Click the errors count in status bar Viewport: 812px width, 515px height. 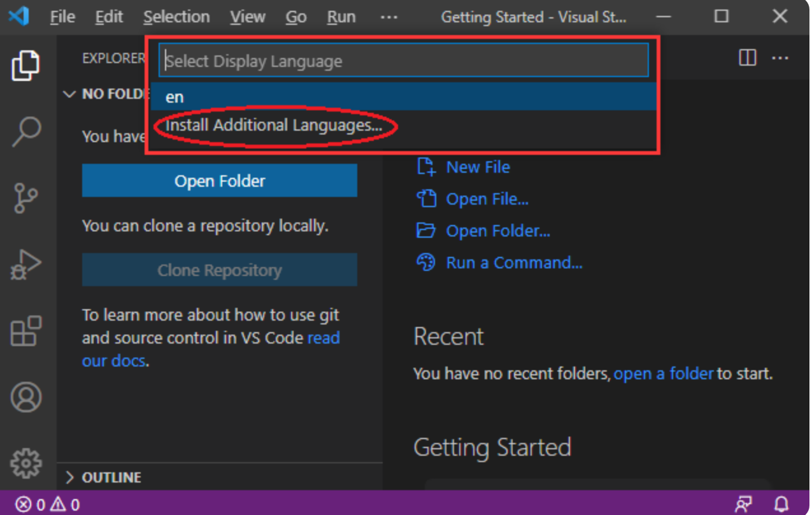click(x=30, y=505)
